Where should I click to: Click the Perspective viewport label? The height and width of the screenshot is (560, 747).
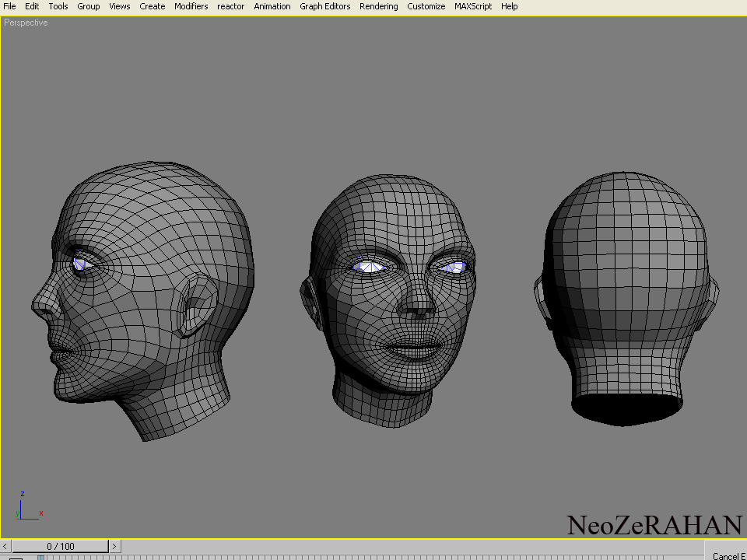[26, 23]
